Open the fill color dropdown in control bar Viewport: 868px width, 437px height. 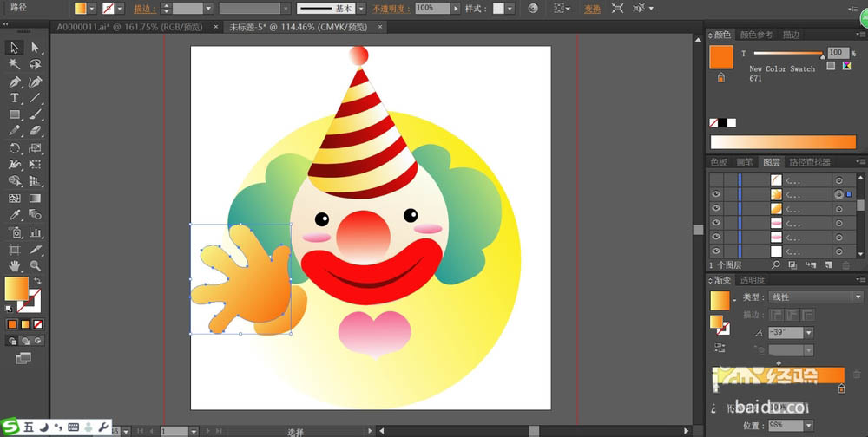pos(92,9)
